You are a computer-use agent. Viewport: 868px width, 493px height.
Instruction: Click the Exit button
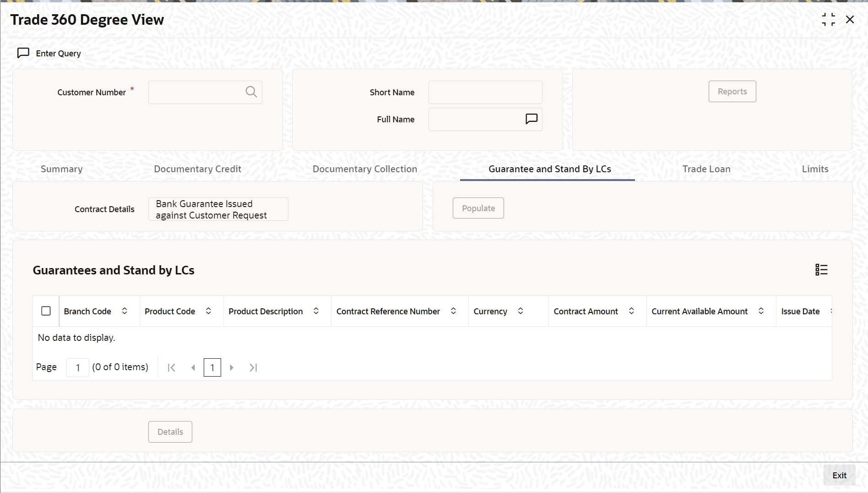pos(839,476)
